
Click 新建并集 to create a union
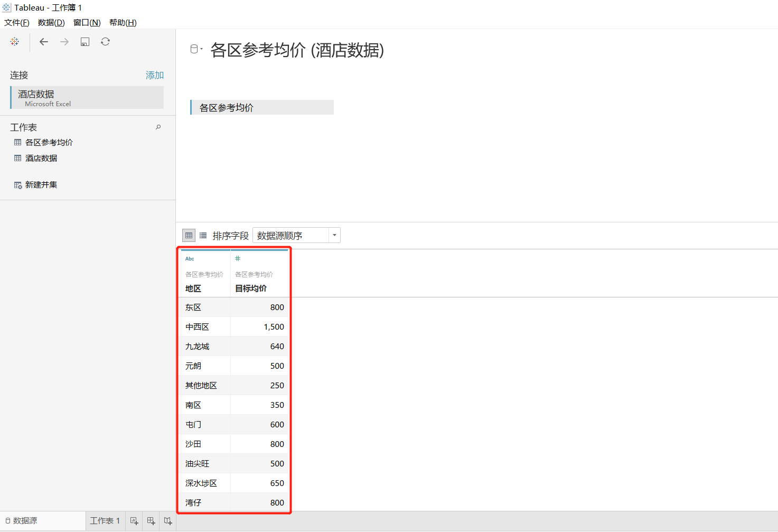41,184
